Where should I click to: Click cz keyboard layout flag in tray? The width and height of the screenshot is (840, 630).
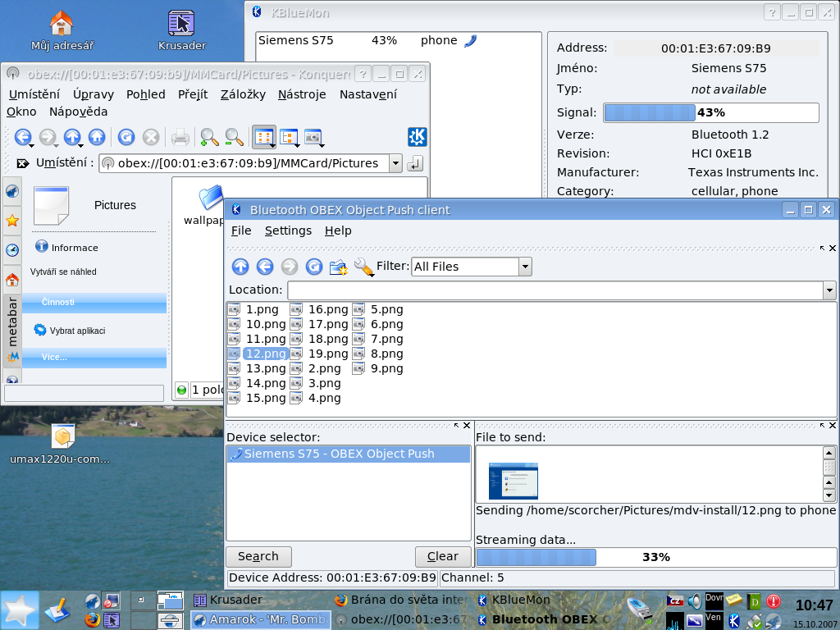click(675, 601)
